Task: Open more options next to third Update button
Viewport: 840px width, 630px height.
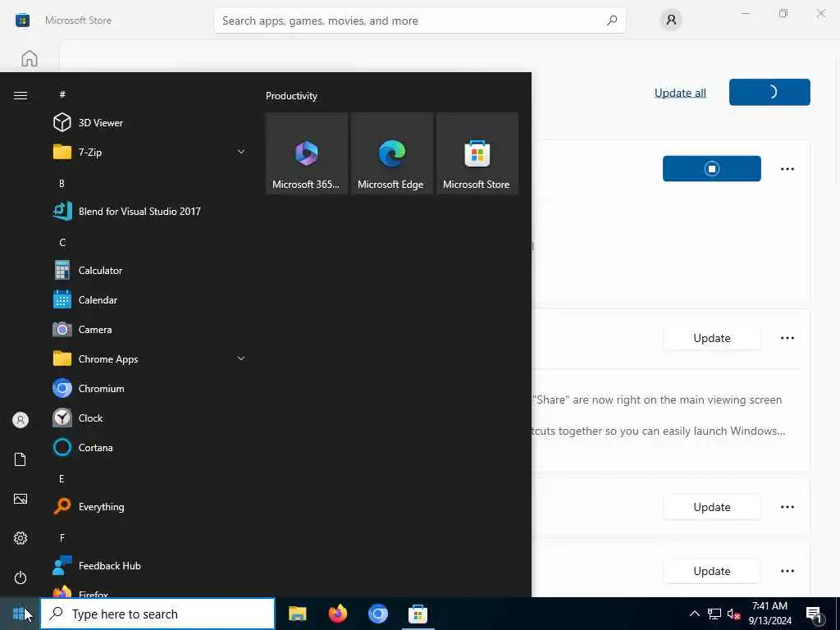Action: (x=787, y=571)
